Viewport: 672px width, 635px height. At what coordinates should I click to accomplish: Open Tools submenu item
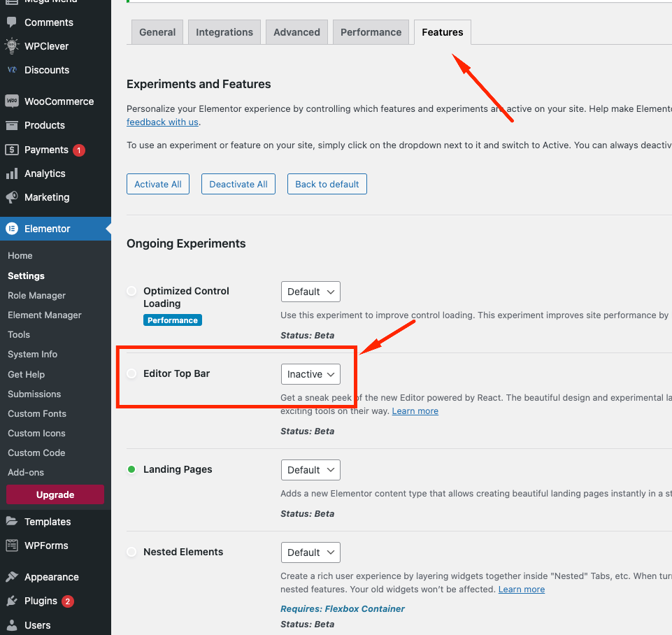pyautogui.click(x=19, y=335)
